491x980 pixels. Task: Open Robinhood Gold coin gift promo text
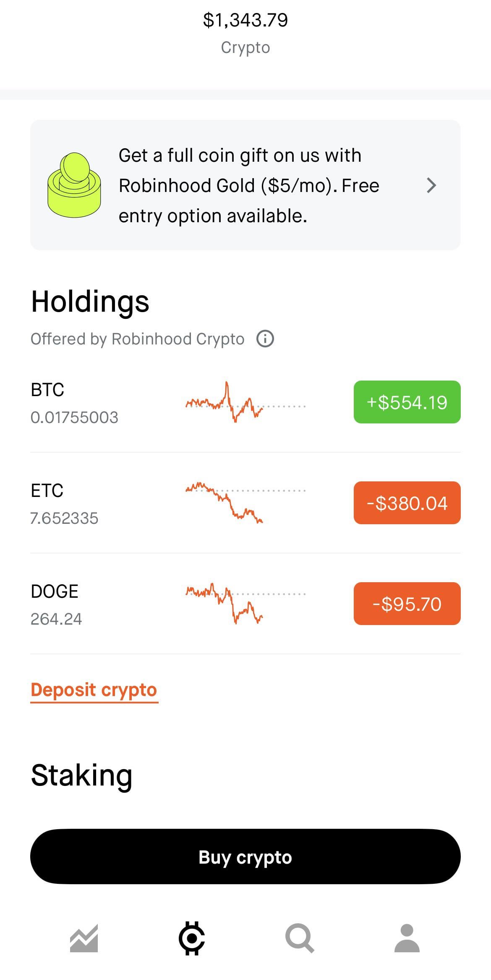click(x=249, y=185)
